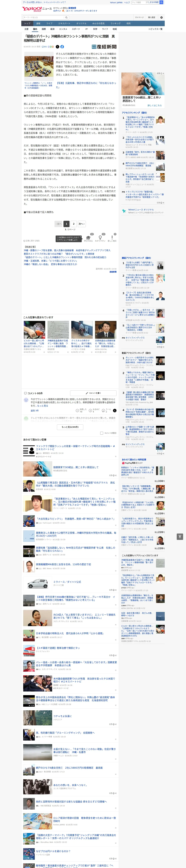Image resolution: width=186 pixels, height=868 pixels.
Task: Open the first commenter's avatar
Action: (26, 400)
